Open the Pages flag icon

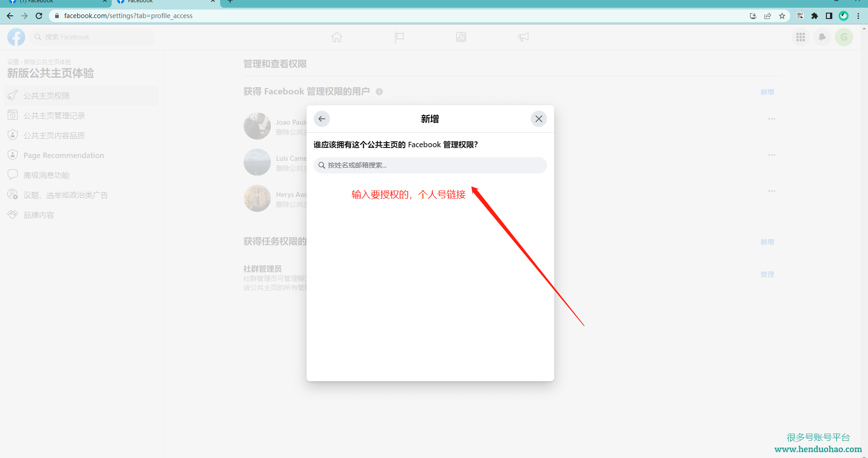click(x=399, y=37)
